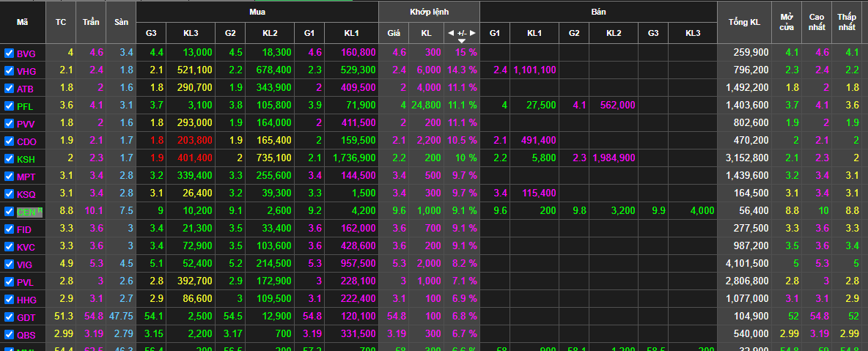Click the Mua header group

[x=257, y=12]
